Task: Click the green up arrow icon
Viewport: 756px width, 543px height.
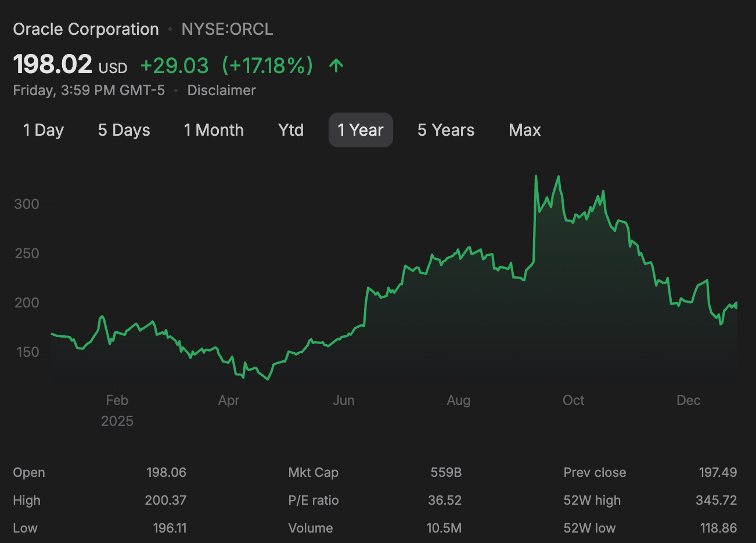Action: pos(336,66)
